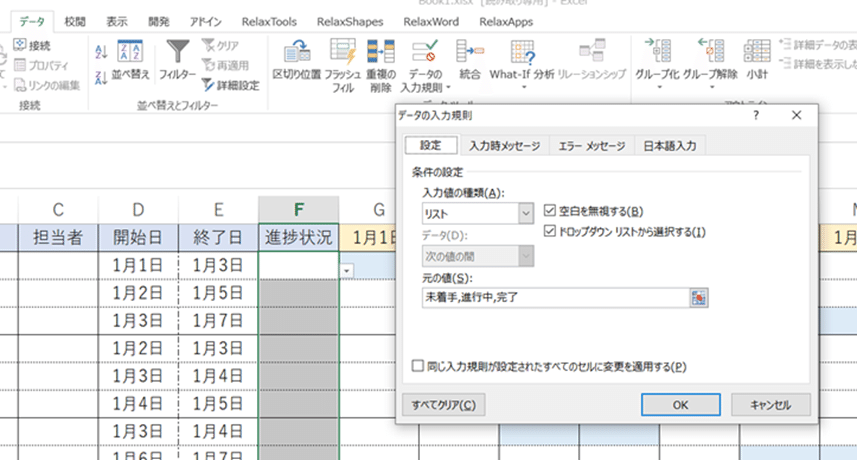The image size is (857, 460).
Task: Click the キャンセル button
Action: pyautogui.click(x=771, y=405)
